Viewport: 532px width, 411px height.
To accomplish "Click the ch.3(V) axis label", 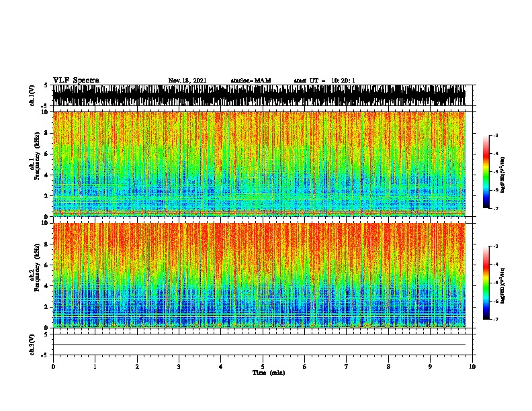I will click(32, 345).
